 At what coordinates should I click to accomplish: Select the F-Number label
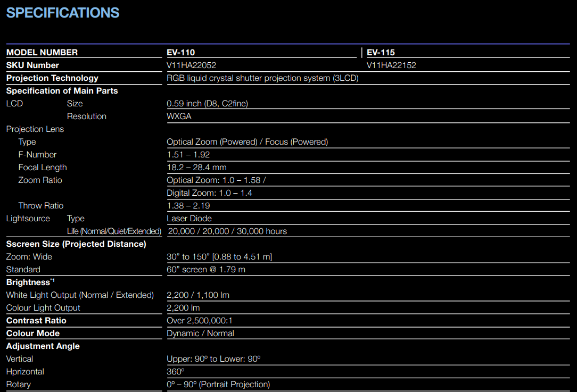(37, 154)
